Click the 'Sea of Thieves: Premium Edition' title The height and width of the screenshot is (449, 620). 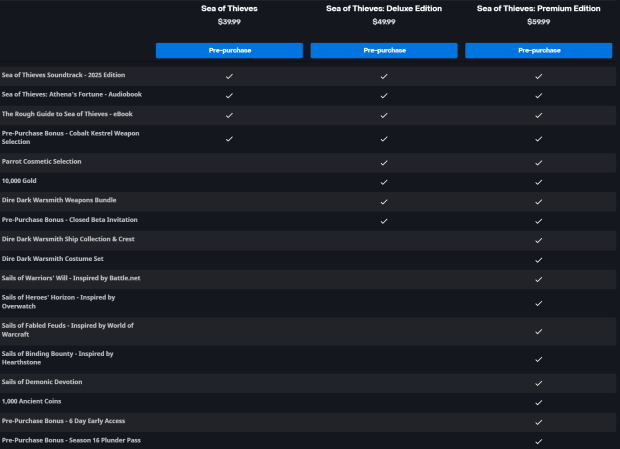tap(539, 8)
